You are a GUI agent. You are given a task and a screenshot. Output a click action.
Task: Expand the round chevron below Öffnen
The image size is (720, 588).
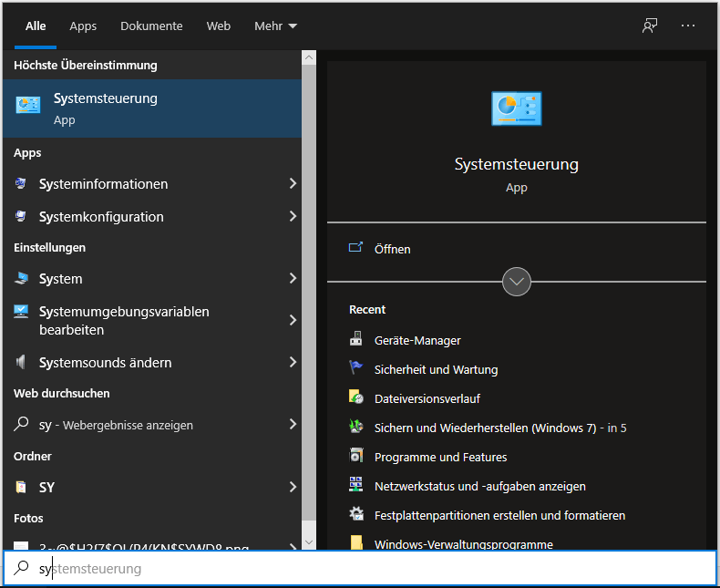click(x=517, y=282)
